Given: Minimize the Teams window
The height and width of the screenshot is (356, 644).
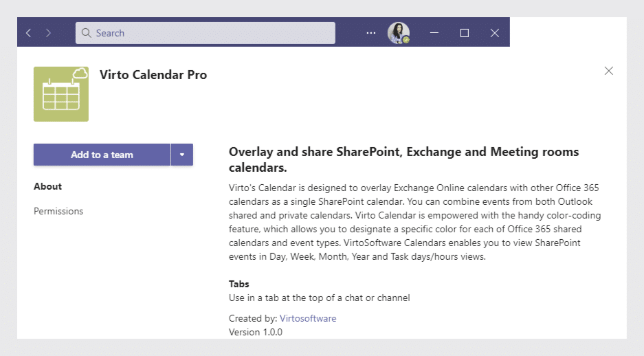Looking at the screenshot, I should click(x=434, y=33).
